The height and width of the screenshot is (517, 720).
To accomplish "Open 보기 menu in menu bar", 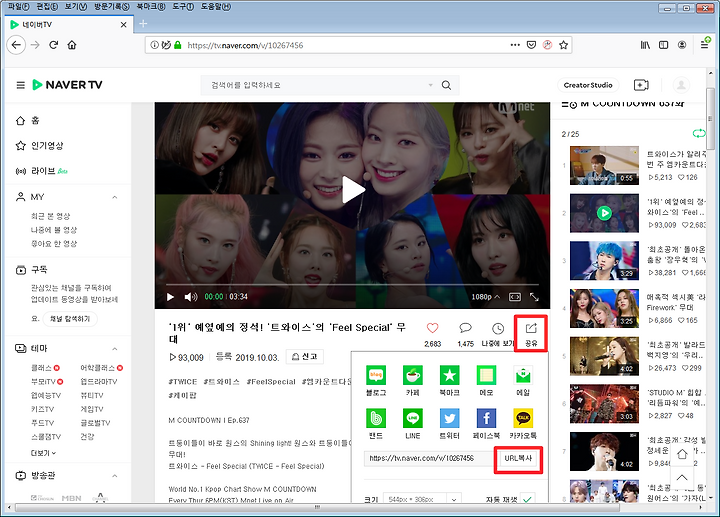I will point(76,6).
